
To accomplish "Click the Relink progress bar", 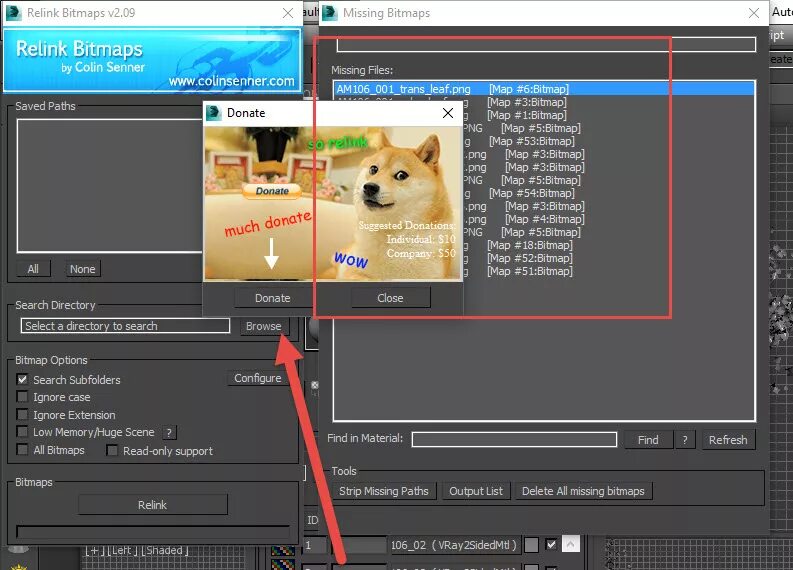I will tap(153, 531).
